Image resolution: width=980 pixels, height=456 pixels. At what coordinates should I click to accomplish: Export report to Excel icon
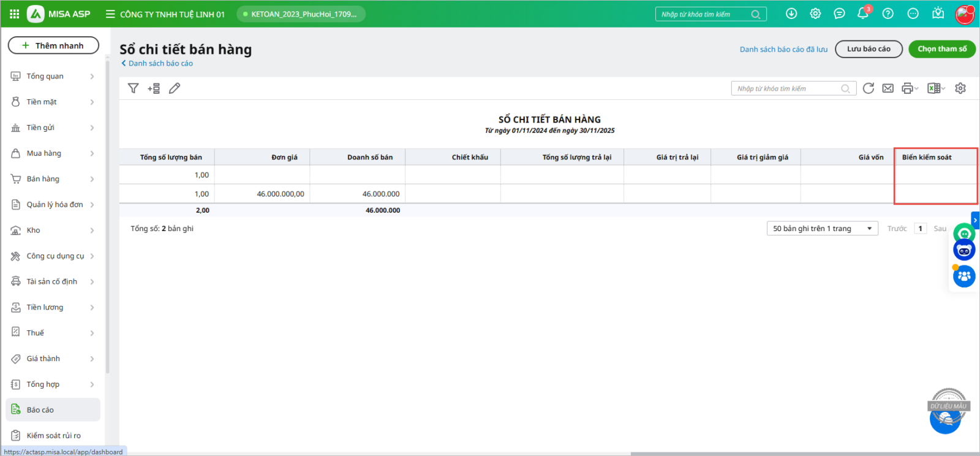[x=933, y=88]
